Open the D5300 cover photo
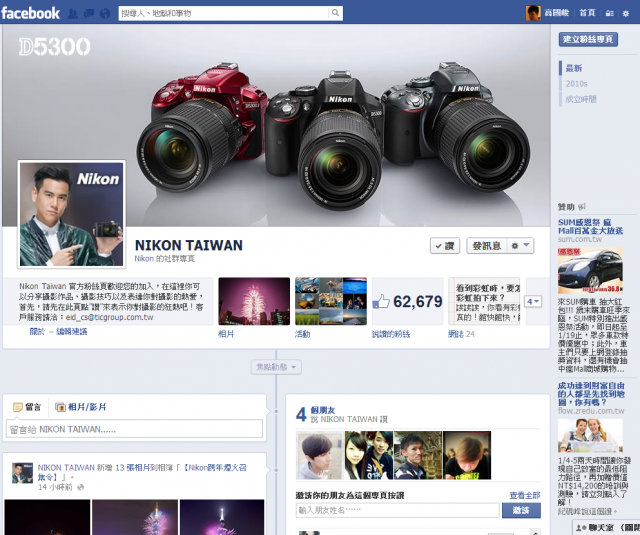The image size is (640, 535). coord(276,125)
